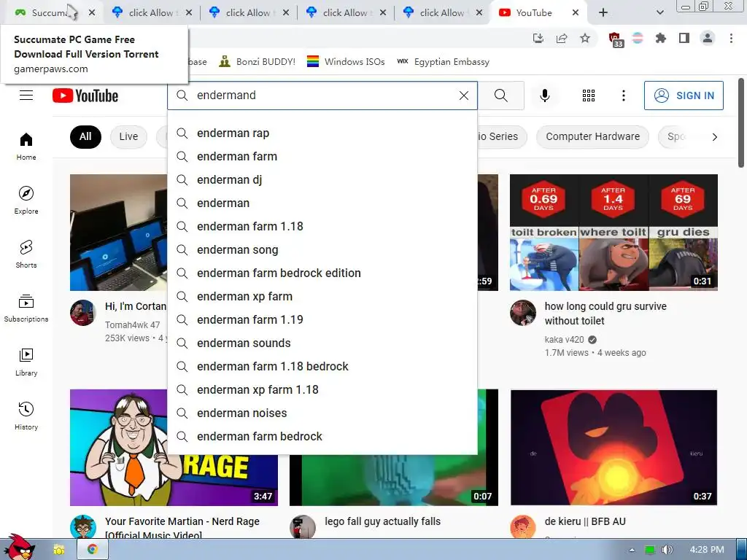Screen dimensions: 747x560
Task: Open YouTube settings three-dot menu
Action: tap(623, 96)
